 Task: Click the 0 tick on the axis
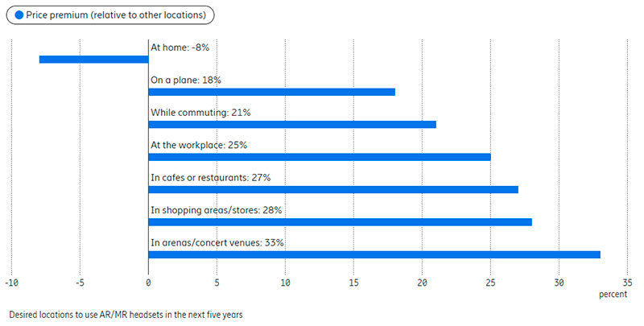click(148, 283)
